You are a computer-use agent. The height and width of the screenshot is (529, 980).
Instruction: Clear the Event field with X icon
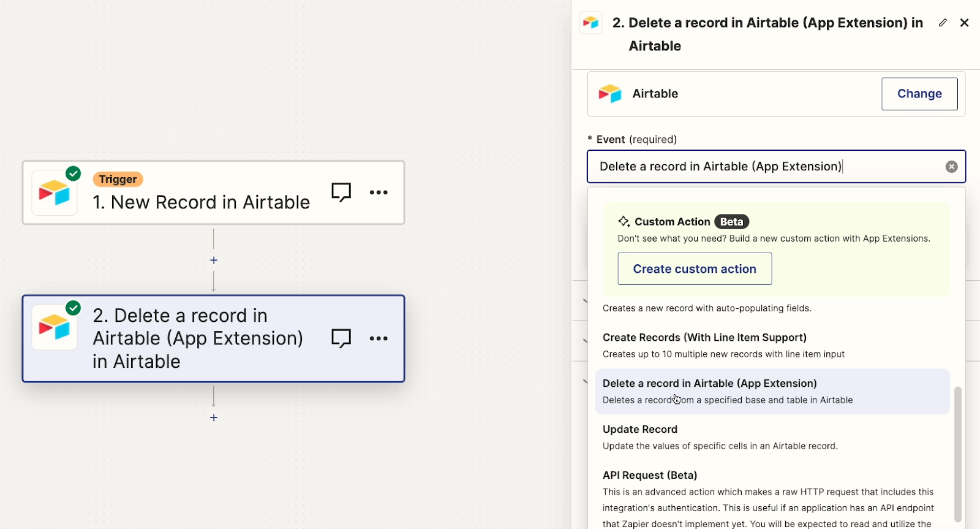951,167
